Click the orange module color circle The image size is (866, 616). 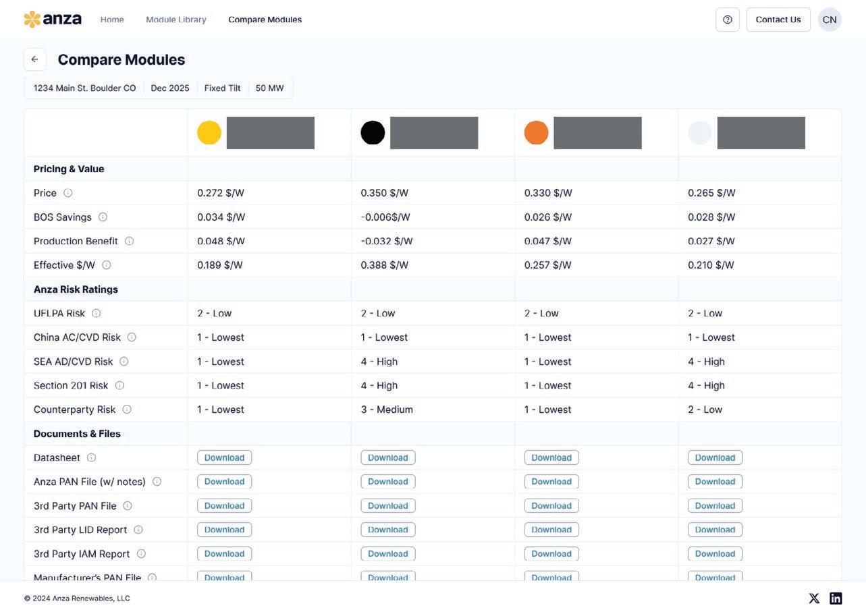tap(537, 133)
